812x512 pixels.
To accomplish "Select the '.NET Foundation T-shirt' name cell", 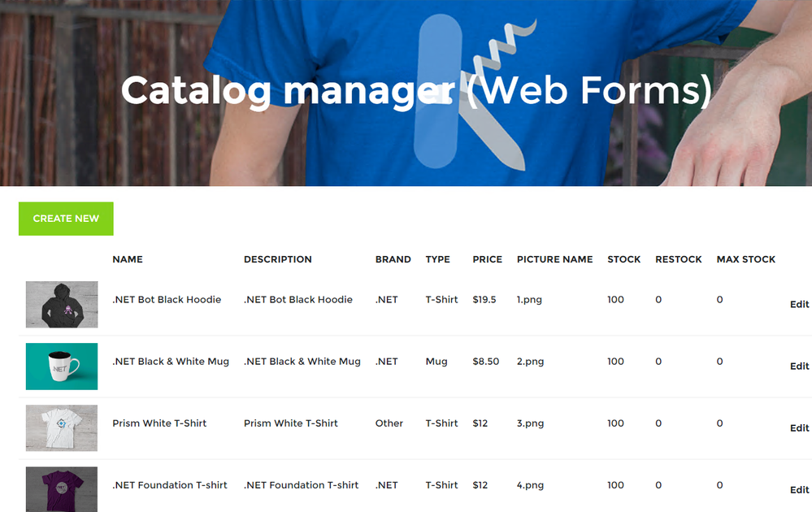I will click(170, 485).
